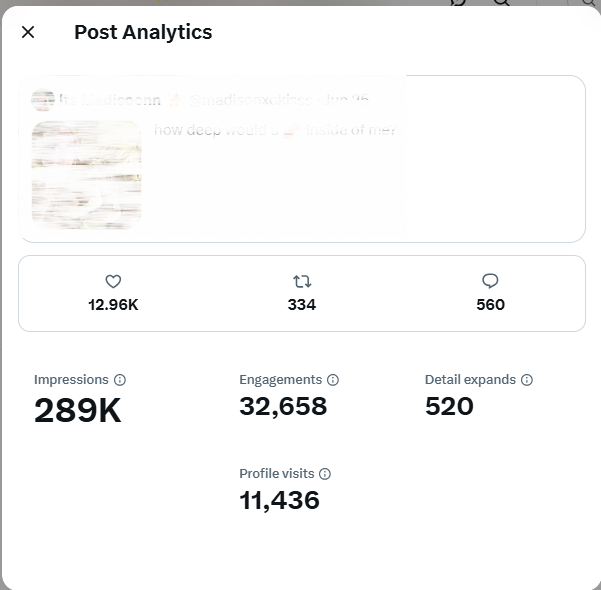Open the post image thumbnail

87,175
